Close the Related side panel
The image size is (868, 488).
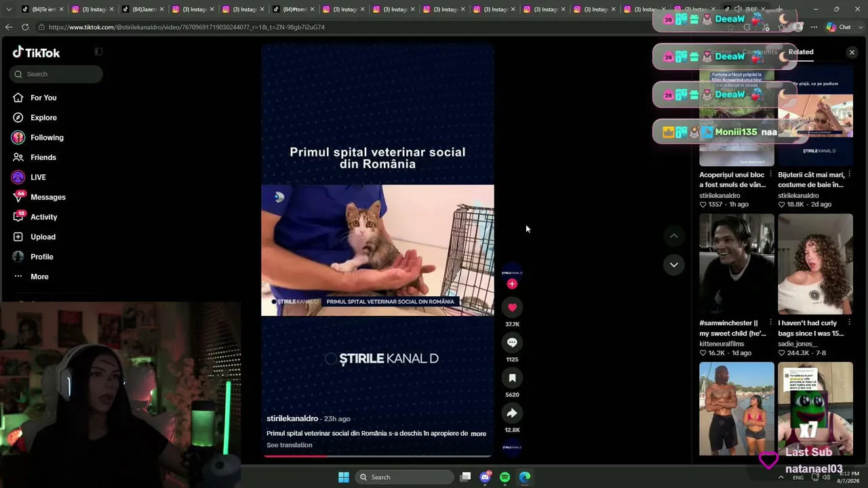(852, 52)
